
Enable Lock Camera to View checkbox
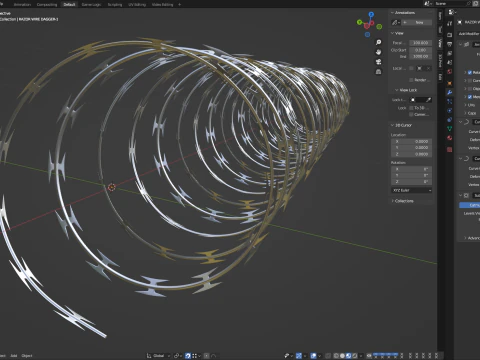coord(411,114)
